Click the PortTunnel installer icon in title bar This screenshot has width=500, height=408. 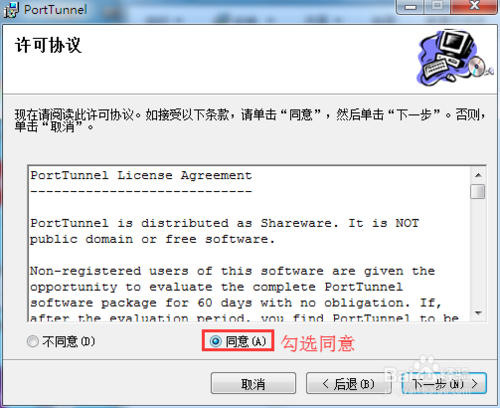[11, 9]
